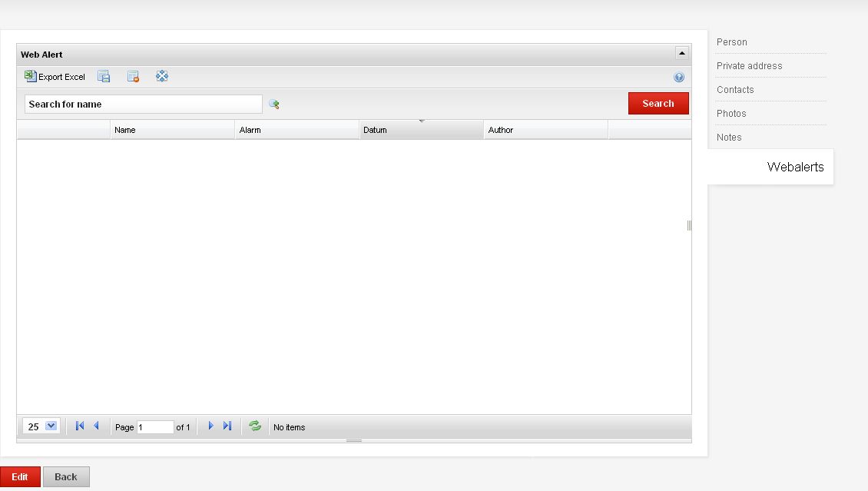This screenshot has width=868, height=491.
Task: Focus the Search for name field
Action: tap(143, 105)
